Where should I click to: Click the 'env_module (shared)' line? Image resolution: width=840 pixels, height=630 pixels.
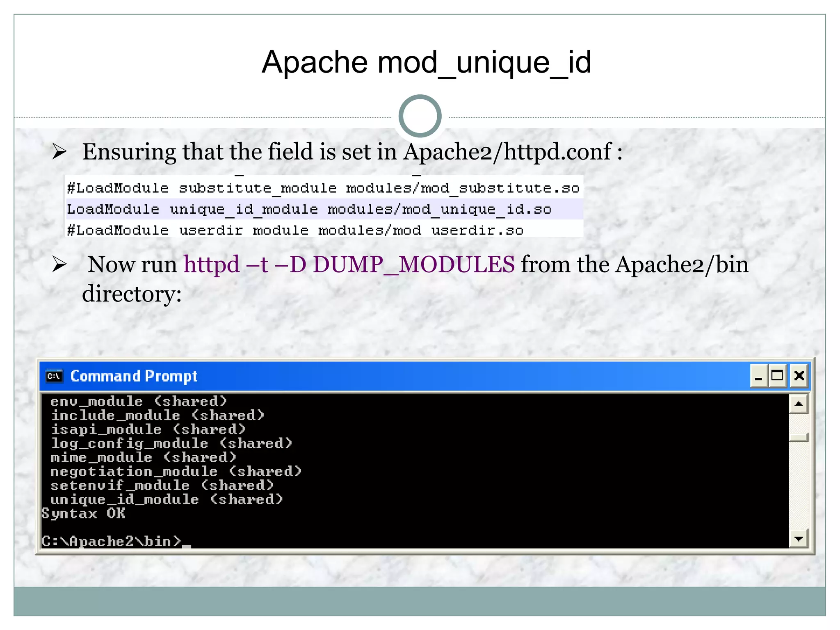[139, 401]
